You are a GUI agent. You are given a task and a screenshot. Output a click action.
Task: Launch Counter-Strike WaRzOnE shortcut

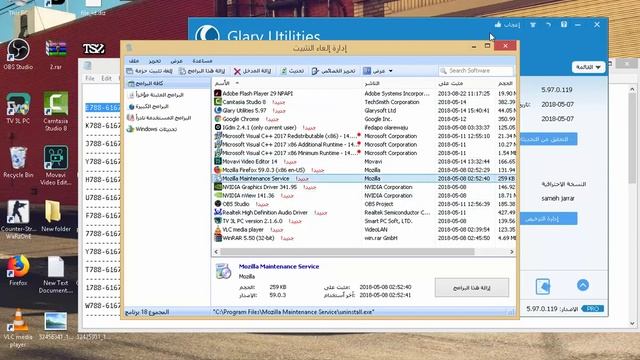click(18, 220)
